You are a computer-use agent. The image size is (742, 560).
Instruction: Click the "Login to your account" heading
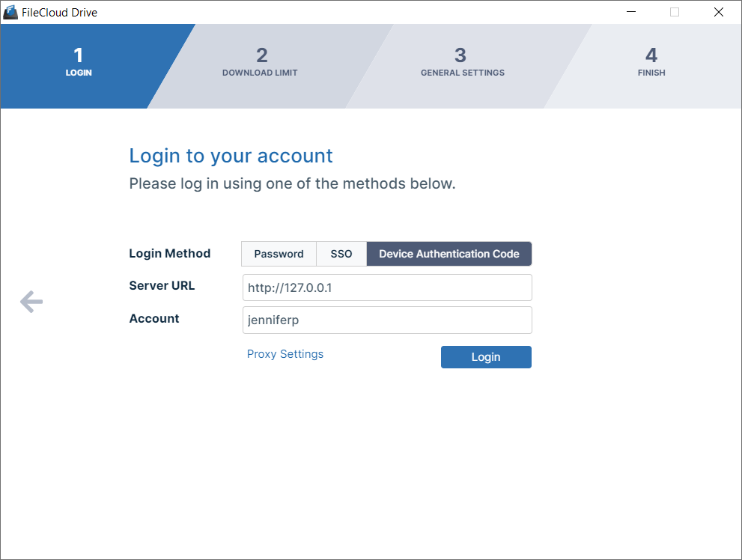pyautogui.click(x=231, y=156)
